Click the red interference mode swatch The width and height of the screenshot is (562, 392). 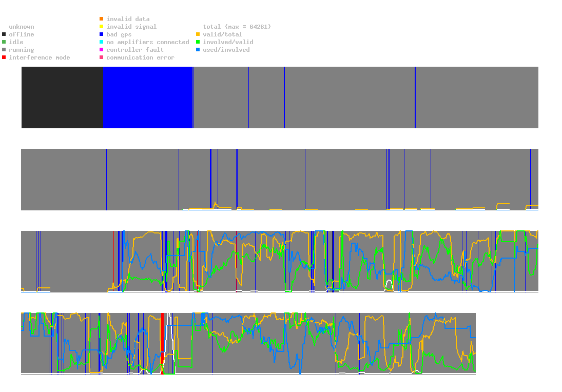click(4, 57)
